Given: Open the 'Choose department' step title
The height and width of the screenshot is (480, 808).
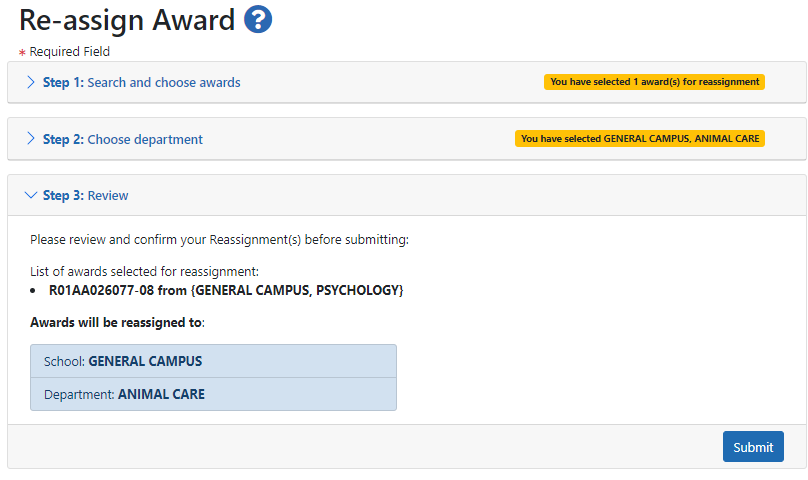Looking at the screenshot, I should [144, 139].
